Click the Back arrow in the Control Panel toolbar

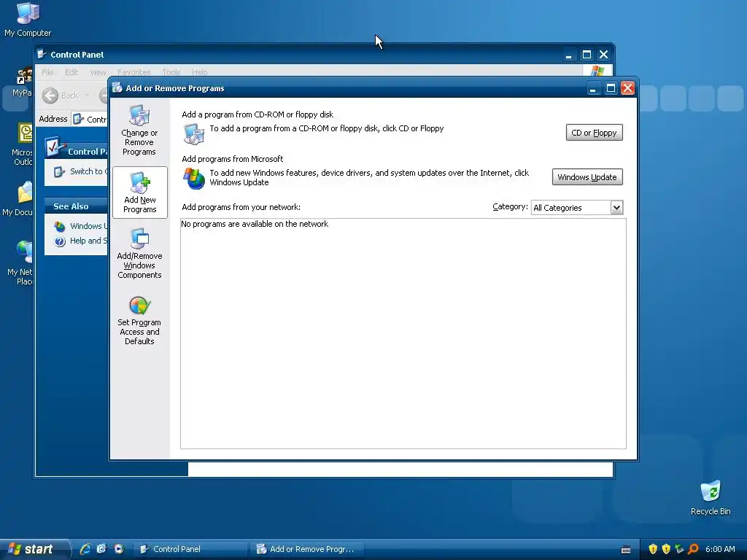coord(50,96)
